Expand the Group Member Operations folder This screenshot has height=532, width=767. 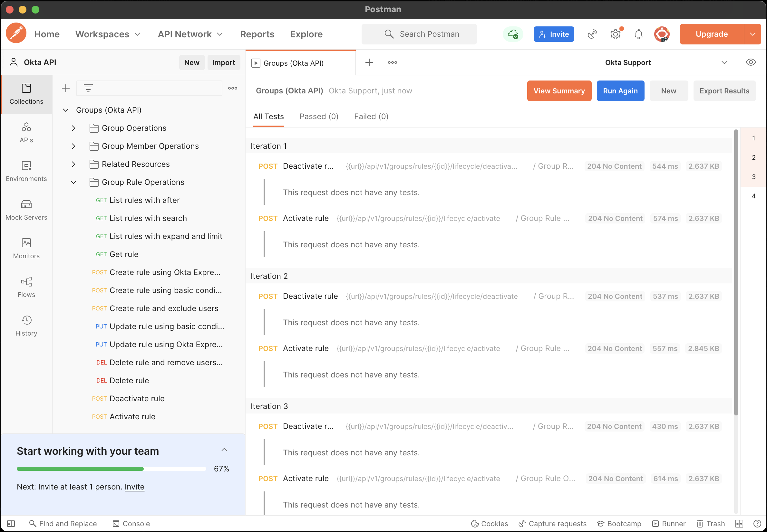point(74,146)
